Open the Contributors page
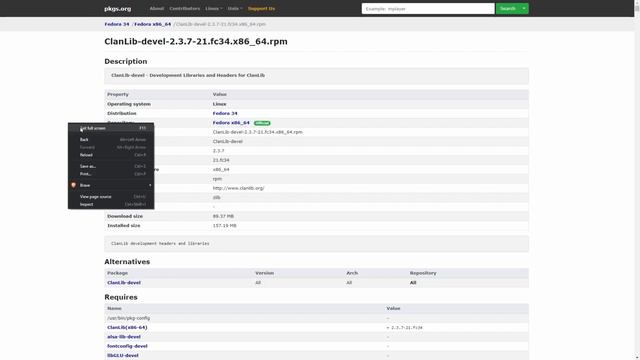This screenshot has width=640, height=360. (x=184, y=9)
